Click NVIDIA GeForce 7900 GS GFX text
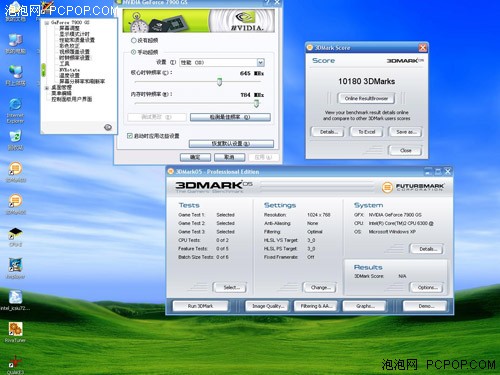Viewport: 500px width, 375px height. point(395,215)
